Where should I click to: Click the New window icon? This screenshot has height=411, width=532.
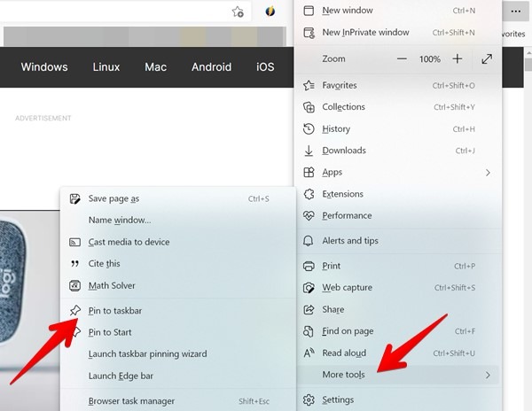point(309,11)
